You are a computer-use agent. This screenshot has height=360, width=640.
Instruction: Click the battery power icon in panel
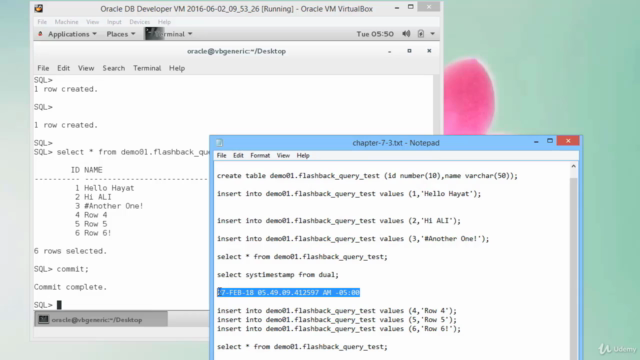tap(421, 34)
